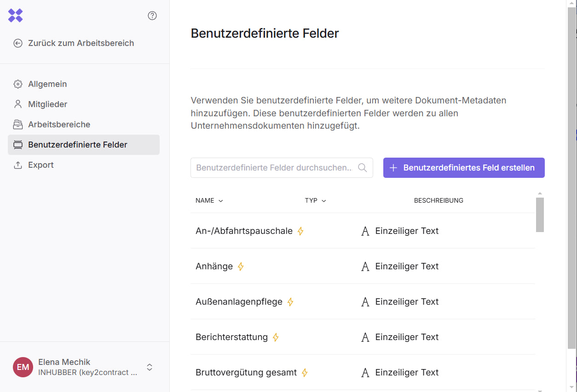Click lightning icon beside Bruttovergütung gesamt
The height and width of the screenshot is (392, 577).
(305, 373)
